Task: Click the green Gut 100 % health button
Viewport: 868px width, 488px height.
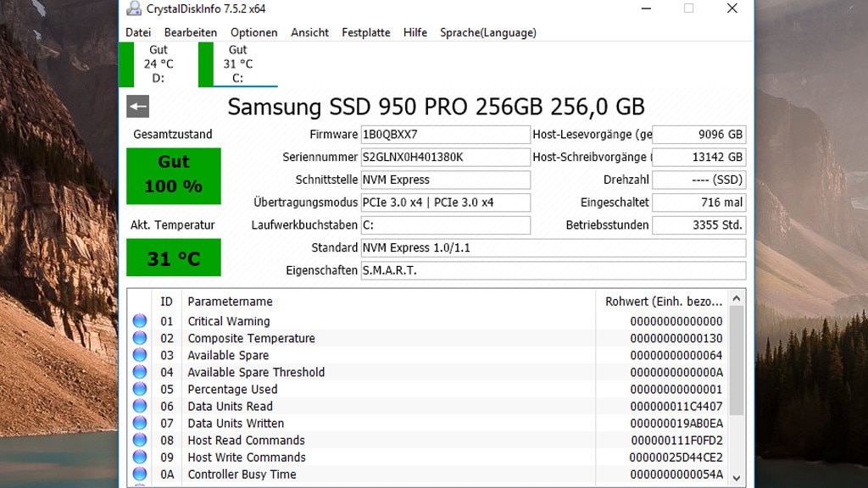Action: tap(174, 176)
